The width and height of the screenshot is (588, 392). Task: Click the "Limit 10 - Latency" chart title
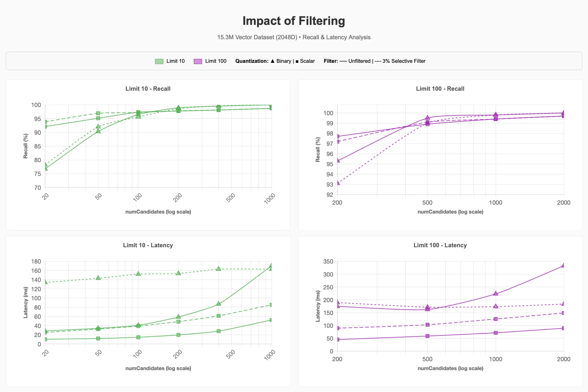point(148,245)
